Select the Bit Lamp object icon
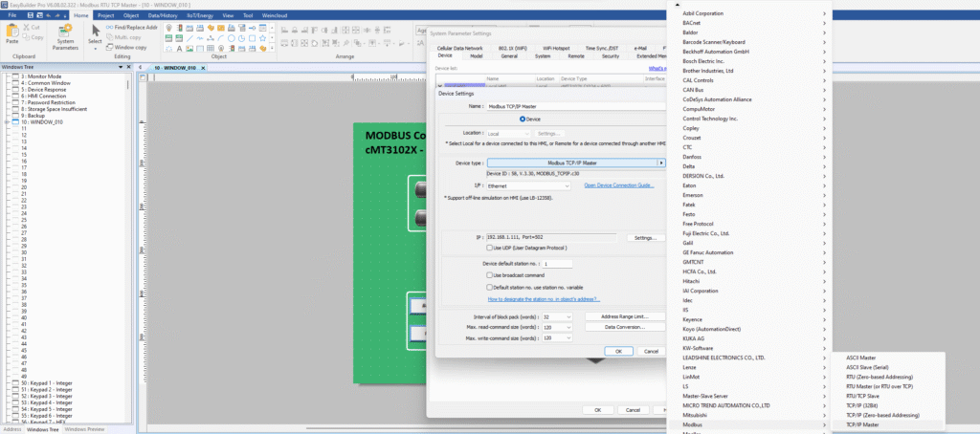 click(168, 28)
